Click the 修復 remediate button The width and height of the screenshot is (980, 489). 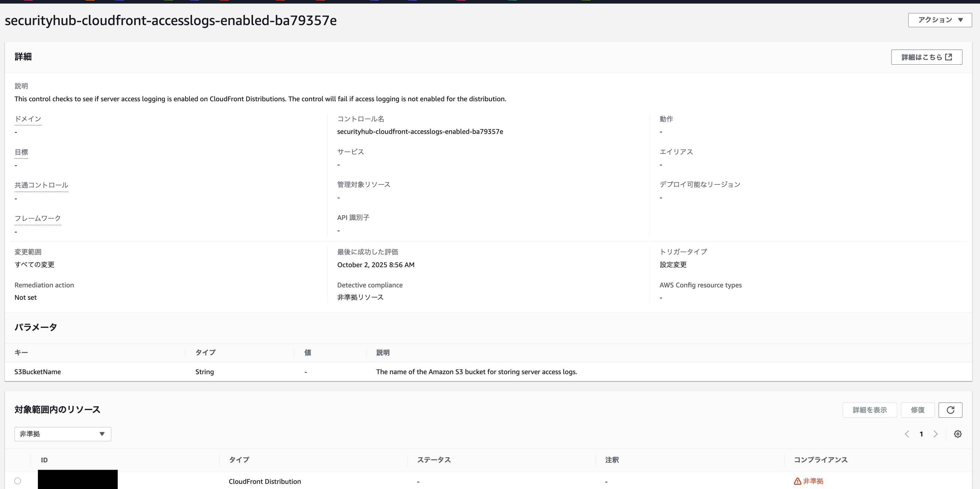click(917, 410)
